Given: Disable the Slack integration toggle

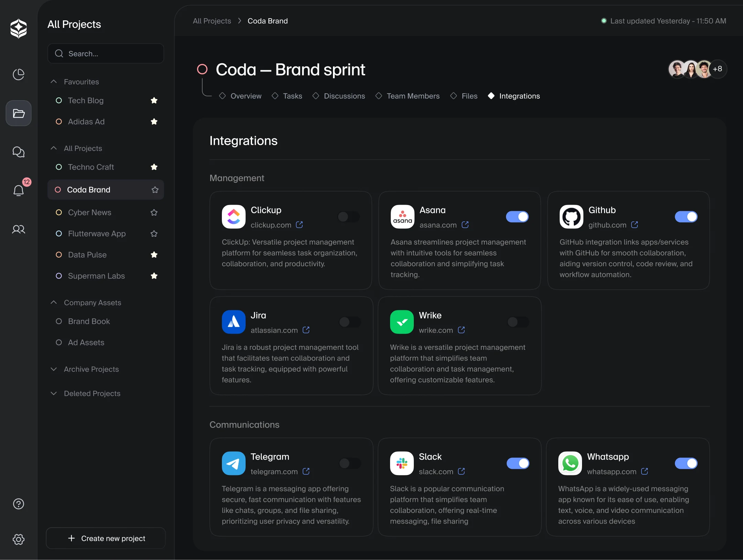Looking at the screenshot, I should 518,463.
